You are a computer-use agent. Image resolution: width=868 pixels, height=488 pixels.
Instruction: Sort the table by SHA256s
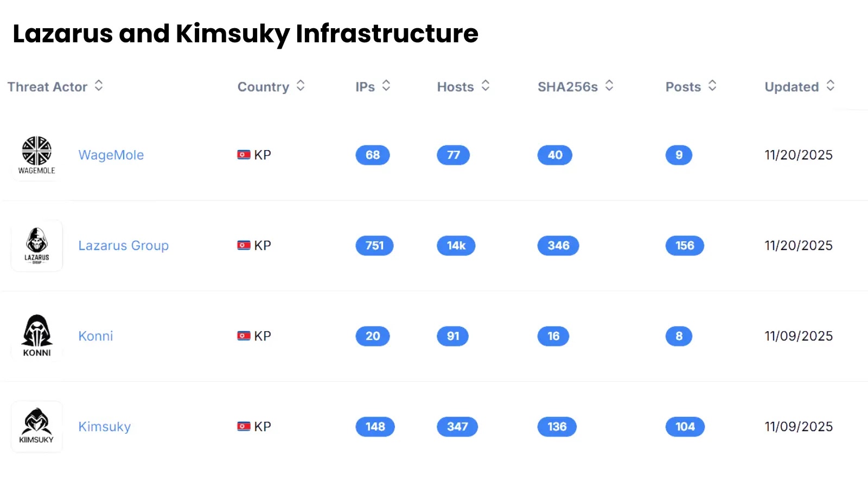pyautogui.click(x=609, y=86)
